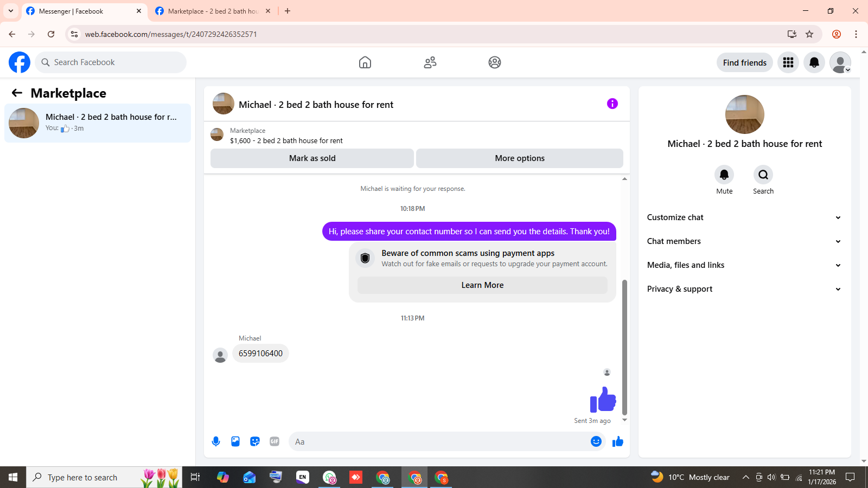The image size is (868, 488).
Task: Click Learn More in scam warning
Action: 482,285
